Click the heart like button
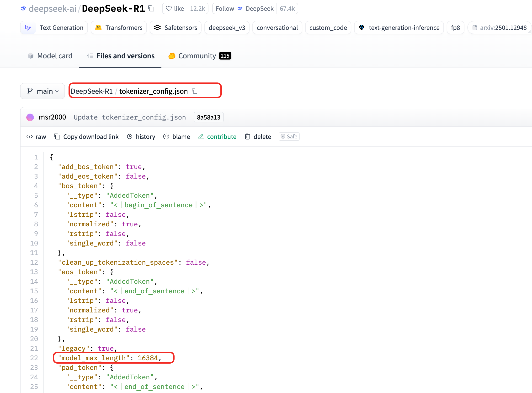 point(175,9)
